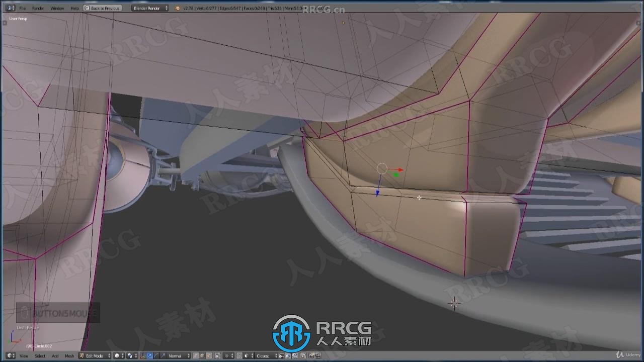Open the Info editor type icon in the header
Image resolution: width=644 pixels, height=362 pixels.
(x=11, y=8)
